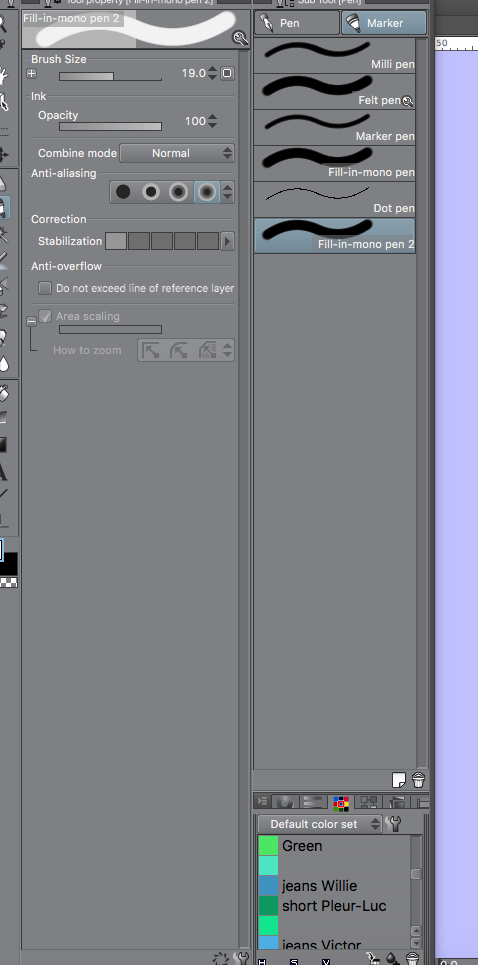
Task: Select the Fill paint bucket tool
Action: [x=3, y=392]
